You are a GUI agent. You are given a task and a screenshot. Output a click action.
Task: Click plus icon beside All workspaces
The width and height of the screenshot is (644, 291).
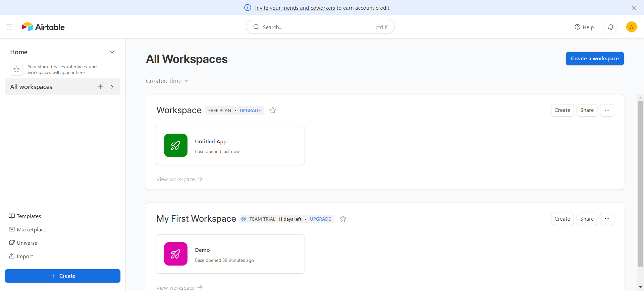[100, 87]
